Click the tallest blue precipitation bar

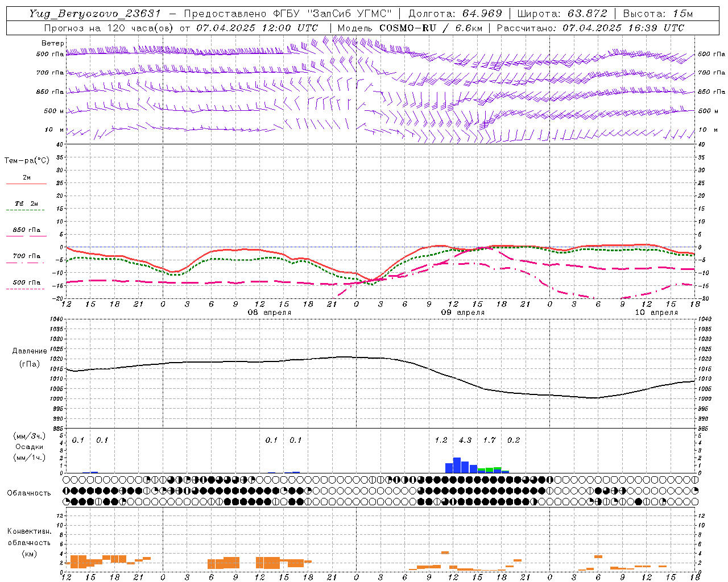point(457,465)
